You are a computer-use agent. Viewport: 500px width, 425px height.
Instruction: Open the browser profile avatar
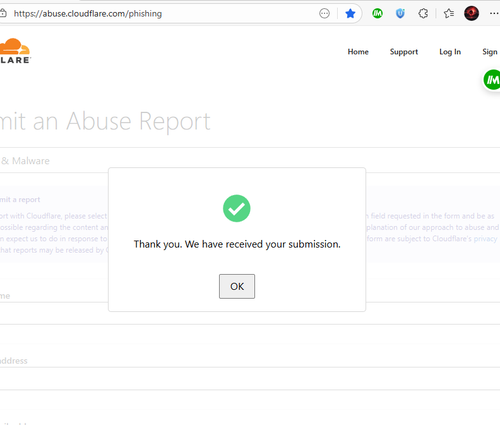point(471,14)
